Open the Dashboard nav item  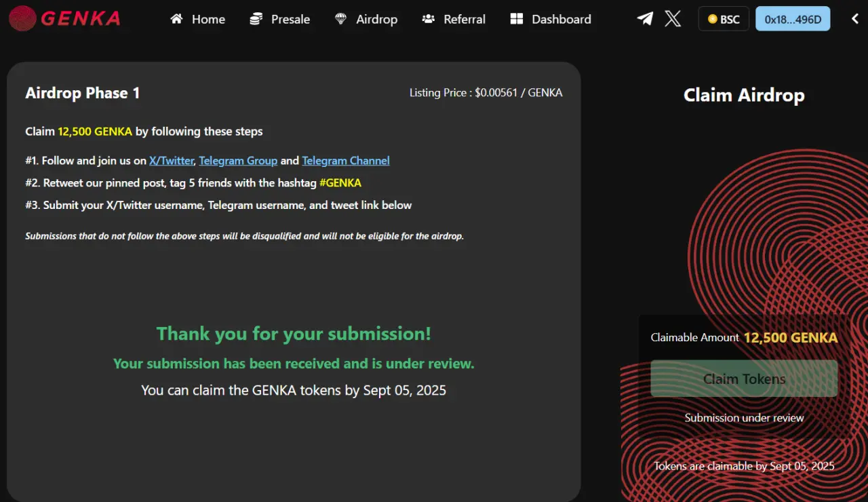pyautogui.click(x=551, y=19)
